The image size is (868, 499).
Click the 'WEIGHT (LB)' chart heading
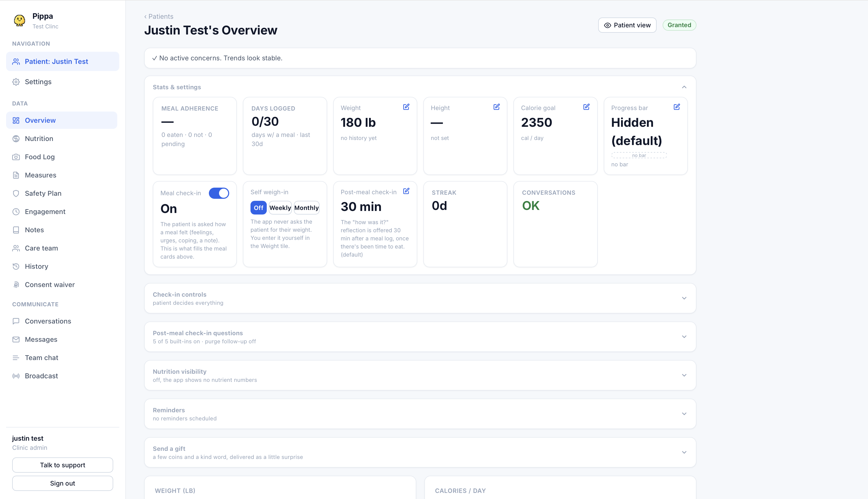point(175,491)
